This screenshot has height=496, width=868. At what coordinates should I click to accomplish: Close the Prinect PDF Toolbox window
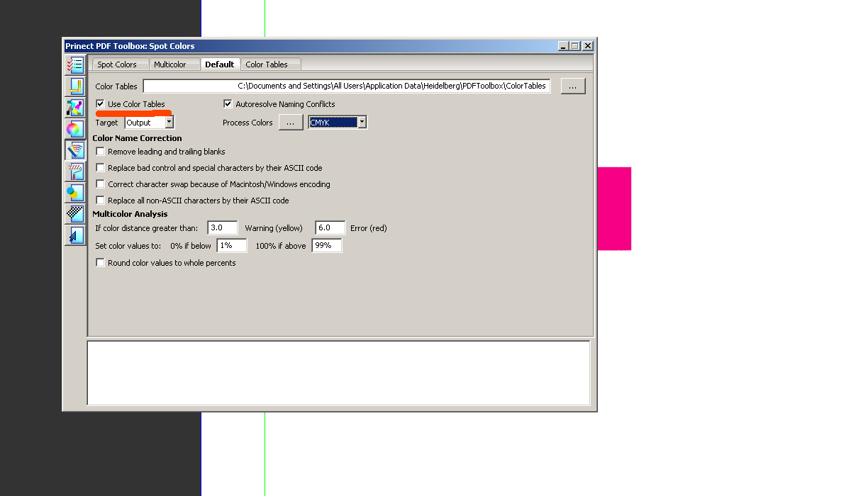pos(588,46)
